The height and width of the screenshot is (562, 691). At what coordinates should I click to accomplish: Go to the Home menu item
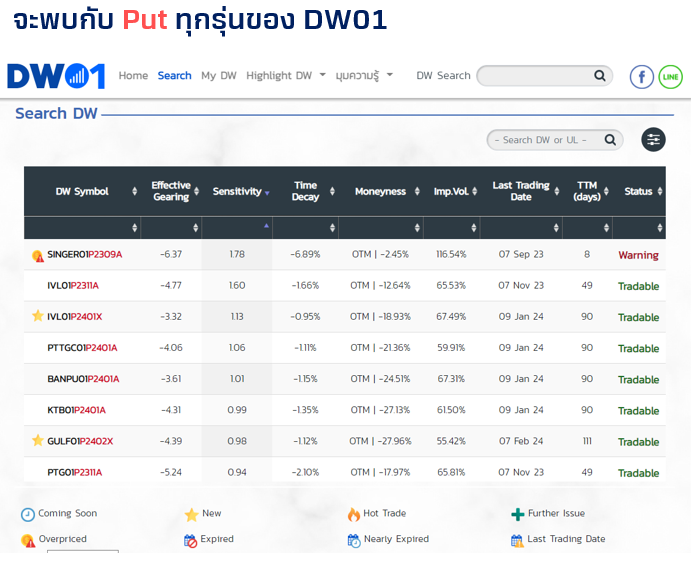[x=133, y=75]
